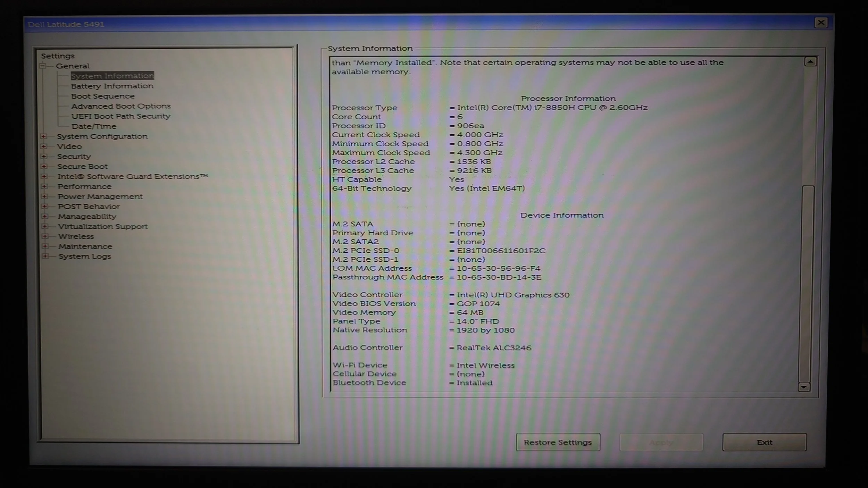868x488 pixels.
Task: Select Boot Sequence in settings tree
Action: (x=103, y=96)
